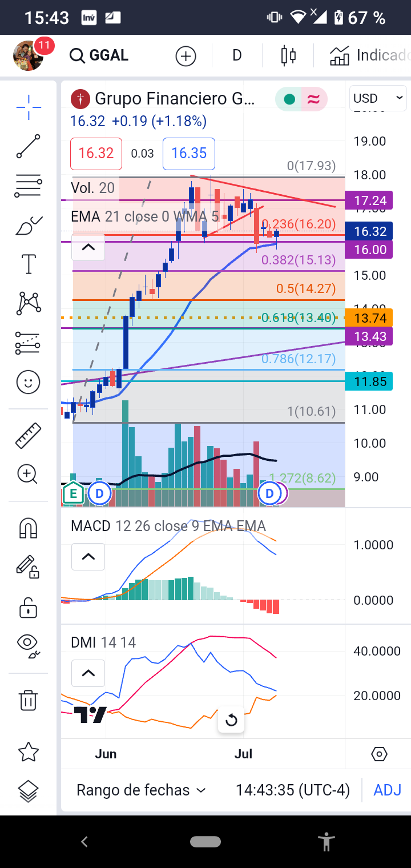The width and height of the screenshot is (411, 868).
Task: Click the 0.618(13.40) Fibonacci level label
Action: 299,318
